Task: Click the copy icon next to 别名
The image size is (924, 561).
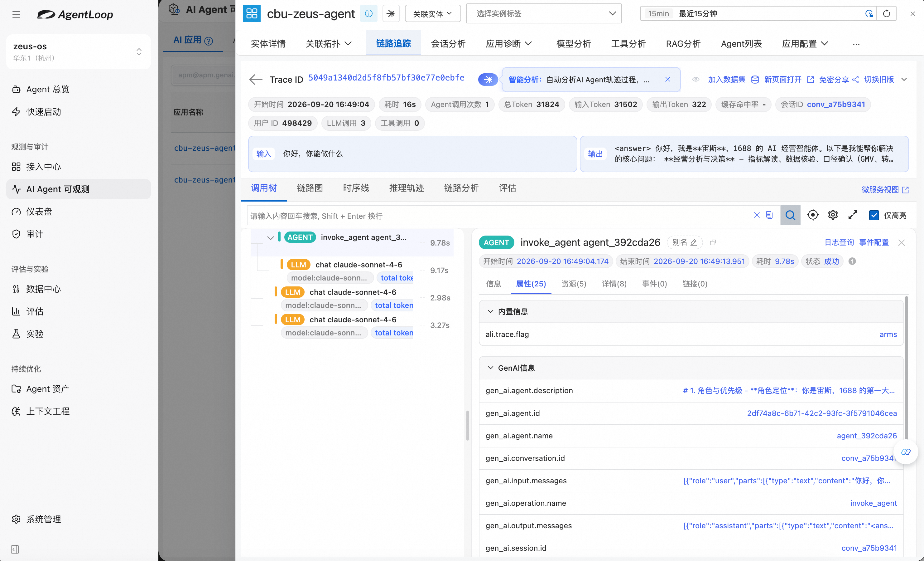Action: tap(713, 242)
